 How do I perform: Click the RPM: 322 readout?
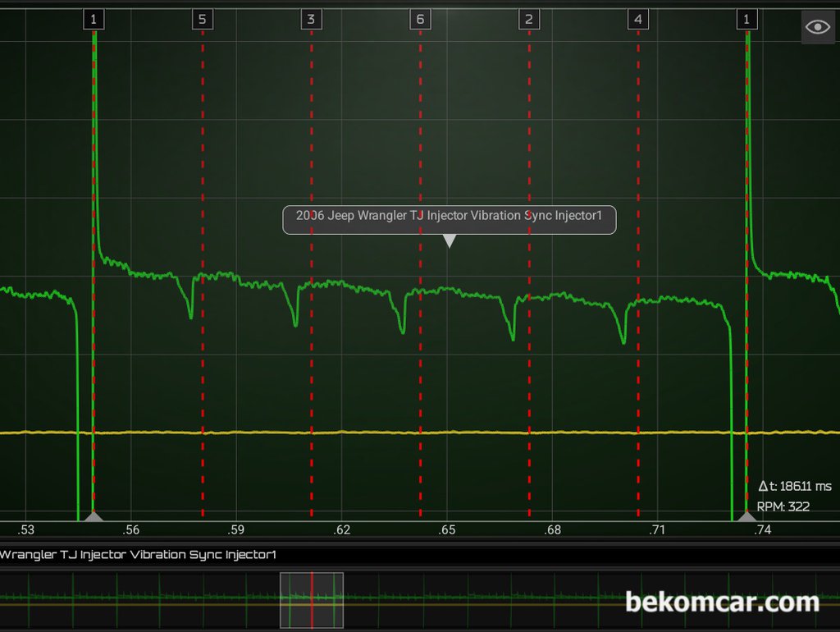pos(783,506)
